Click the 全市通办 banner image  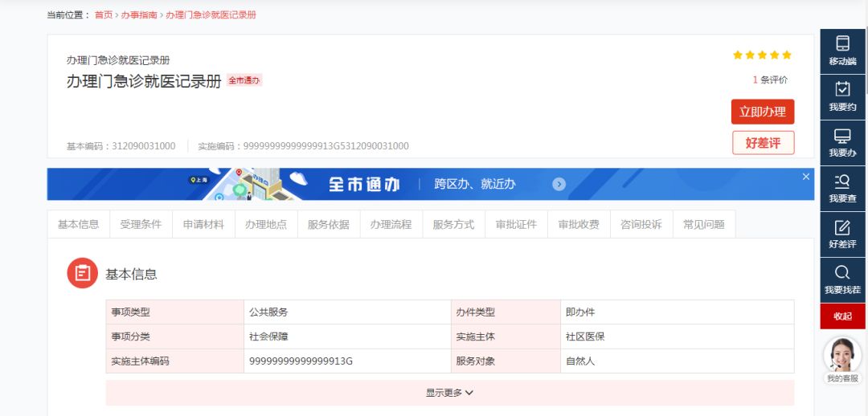431,184
